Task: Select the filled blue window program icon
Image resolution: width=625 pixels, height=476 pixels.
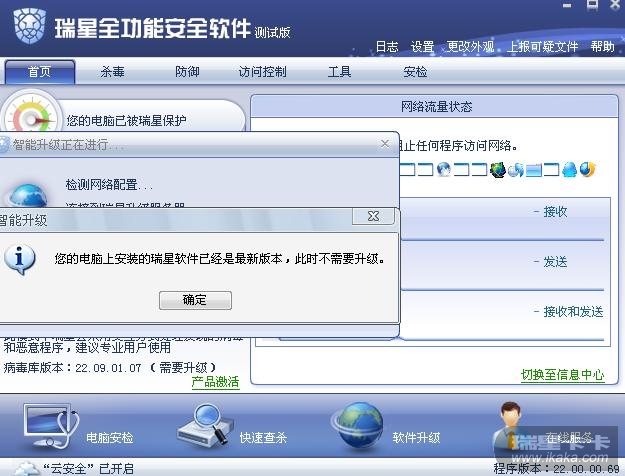Action: [x=534, y=170]
